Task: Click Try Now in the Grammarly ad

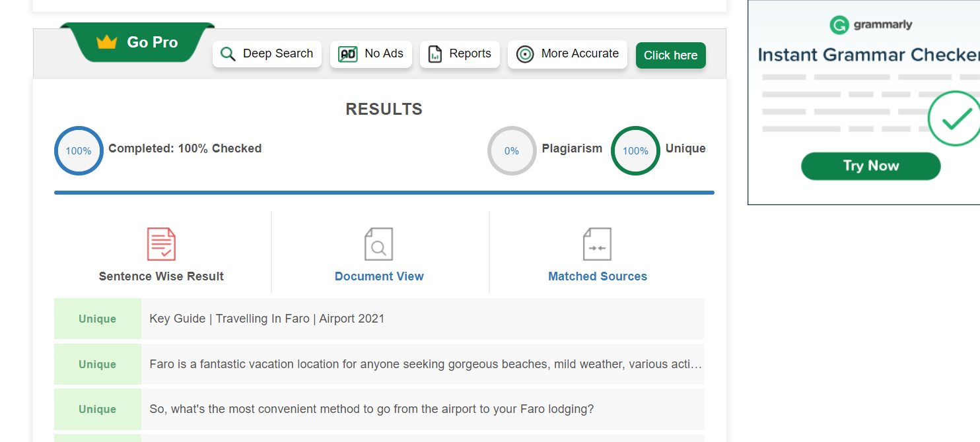Action: point(870,166)
